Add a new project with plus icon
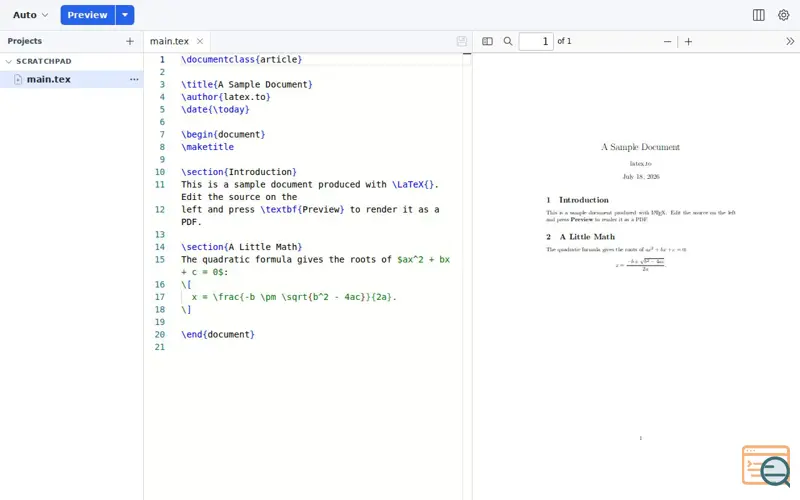Viewport: 800px width, 500px height. [130, 41]
